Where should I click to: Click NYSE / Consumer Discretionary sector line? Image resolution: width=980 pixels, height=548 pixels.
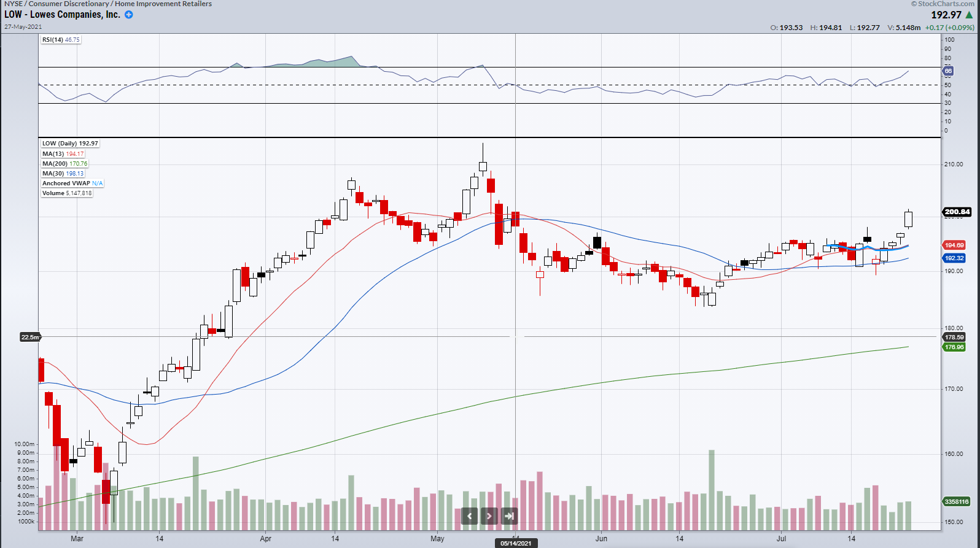point(108,4)
